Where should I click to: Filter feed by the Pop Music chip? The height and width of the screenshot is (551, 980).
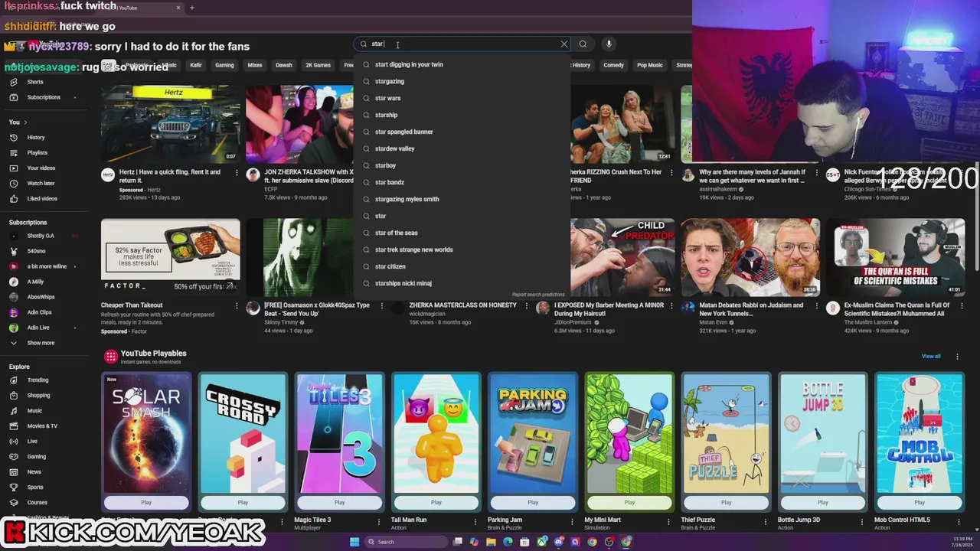coord(650,65)
